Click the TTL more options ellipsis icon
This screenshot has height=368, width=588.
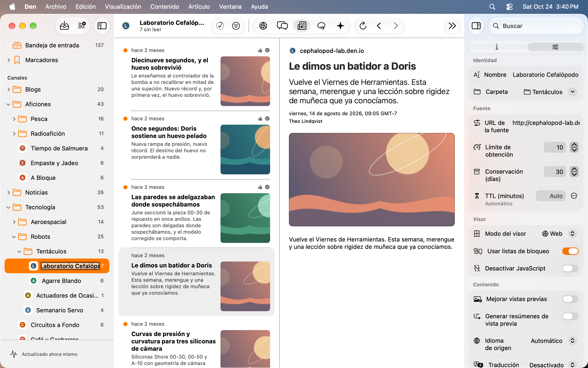tap(574, 196)
